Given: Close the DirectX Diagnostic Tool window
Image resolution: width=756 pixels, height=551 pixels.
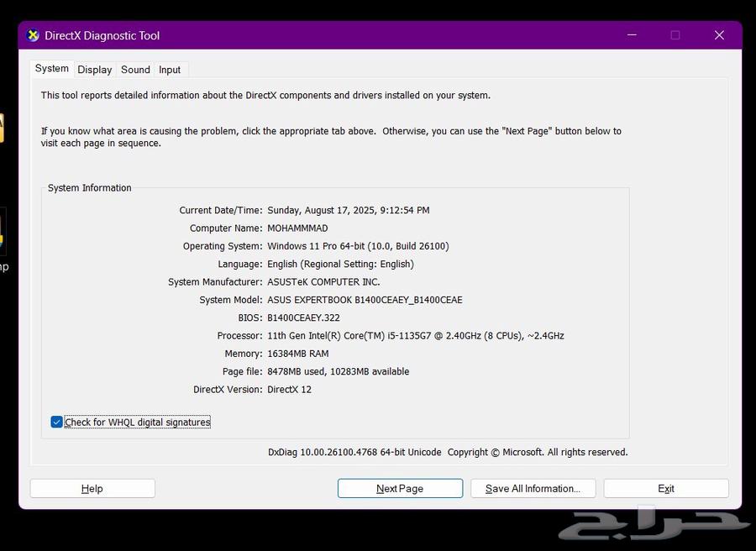Looking at the screenshot, I should (719, 35).
